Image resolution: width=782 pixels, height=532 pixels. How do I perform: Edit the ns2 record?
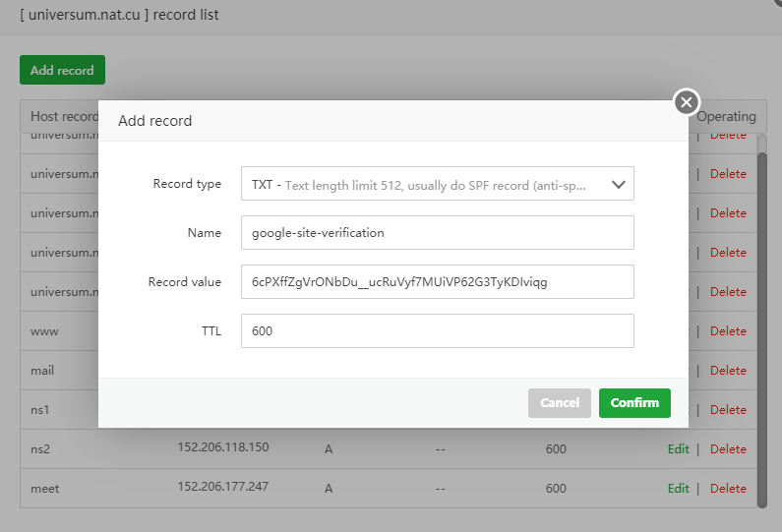point(678,448)
